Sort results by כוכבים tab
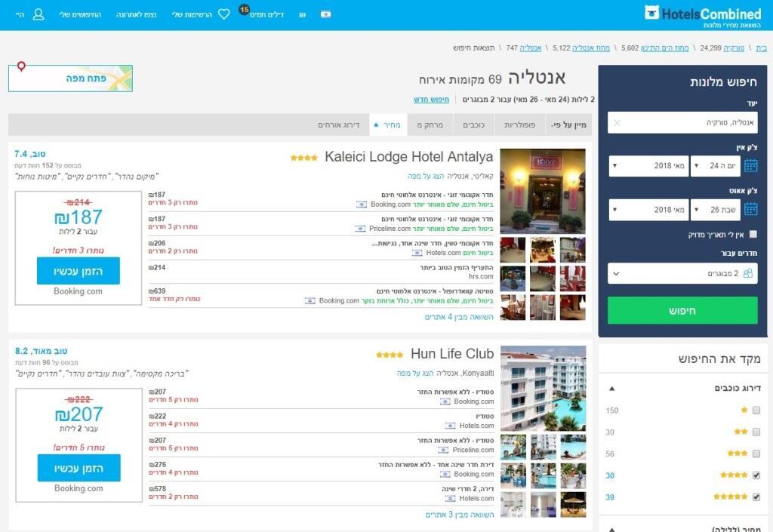 pyautogui.click(x=475, y=125)
